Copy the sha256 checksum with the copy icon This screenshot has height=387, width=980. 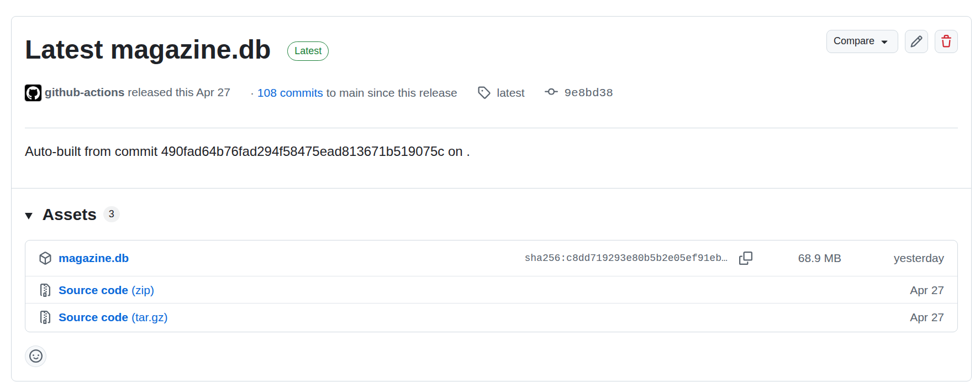coord(746,258)
